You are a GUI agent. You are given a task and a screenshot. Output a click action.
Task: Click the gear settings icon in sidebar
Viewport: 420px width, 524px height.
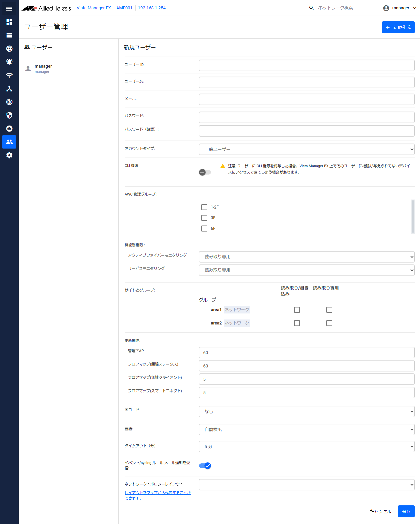(9, 155)
